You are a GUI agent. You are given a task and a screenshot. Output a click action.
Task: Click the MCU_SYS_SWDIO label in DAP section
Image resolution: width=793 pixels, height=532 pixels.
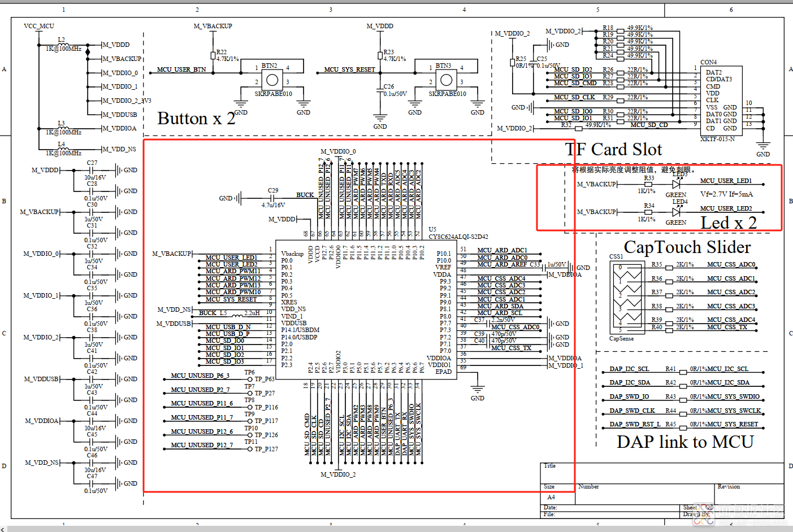tap(733, 396)
